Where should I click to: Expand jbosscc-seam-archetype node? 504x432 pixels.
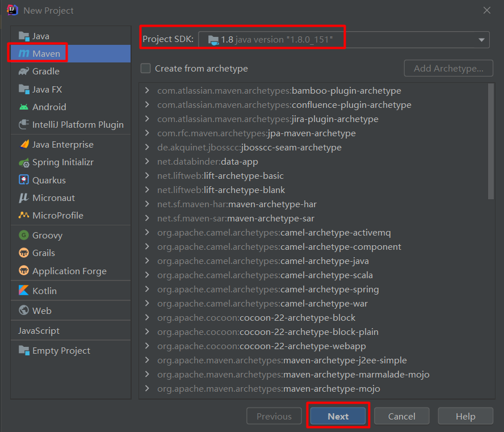[x=147, y=147]
